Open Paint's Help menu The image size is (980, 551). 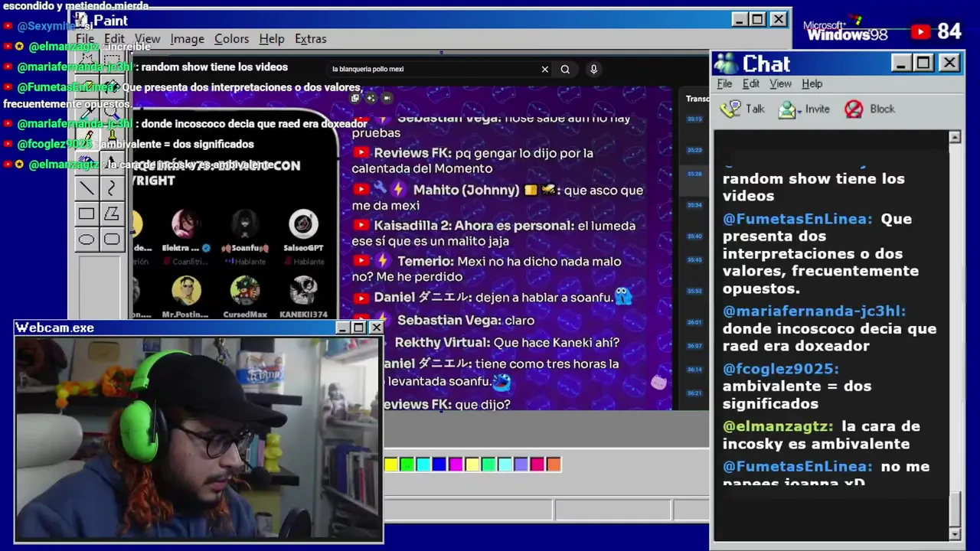pyautogui.click(x=271, y=38)
